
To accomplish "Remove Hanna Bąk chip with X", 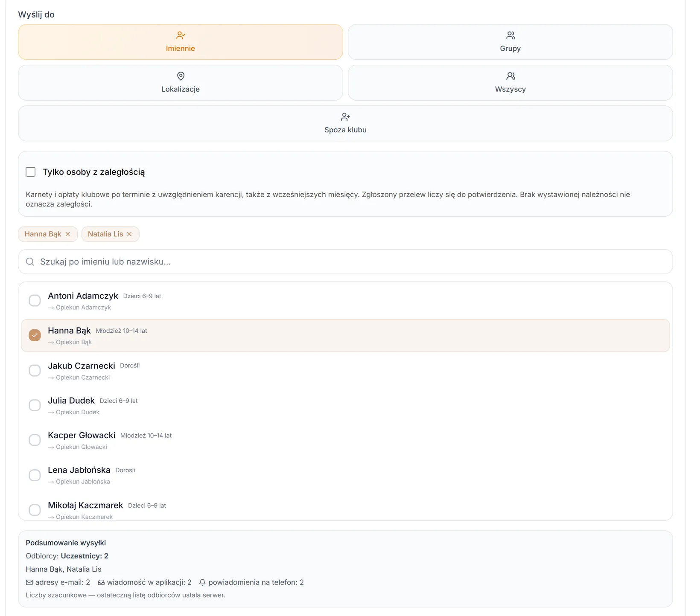I will click(68, 234).
